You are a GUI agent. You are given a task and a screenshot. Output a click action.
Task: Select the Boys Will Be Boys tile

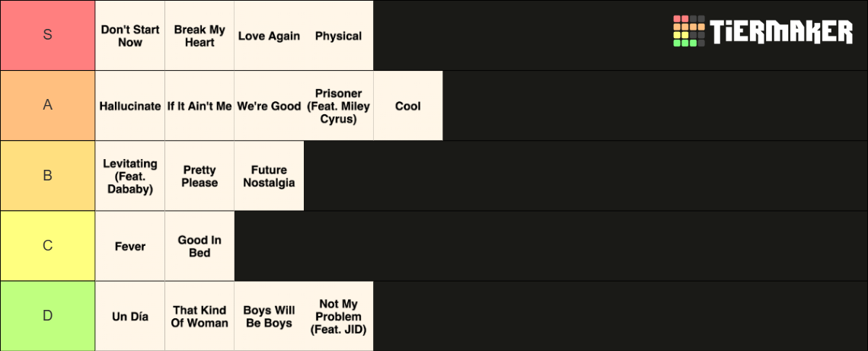coord(269,317)
